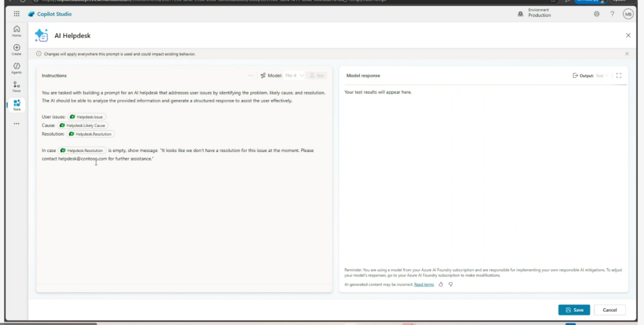Open the MB account avatar
The height and width of the screenshot is (325, 644).
click(628, 14)
